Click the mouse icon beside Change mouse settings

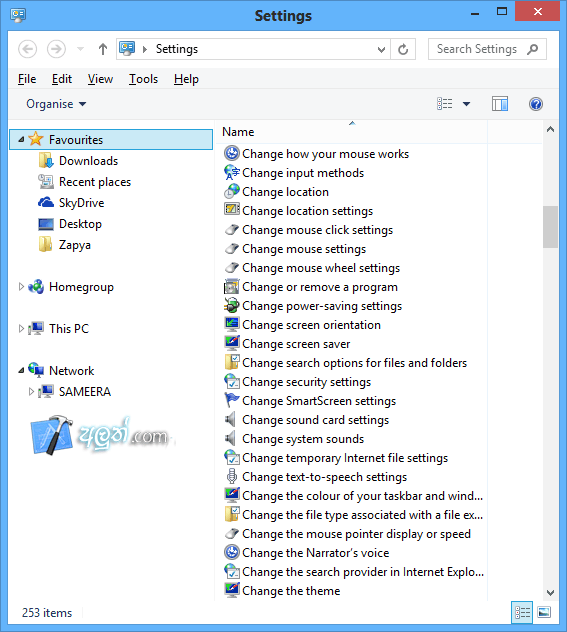[x=232, y=249]
